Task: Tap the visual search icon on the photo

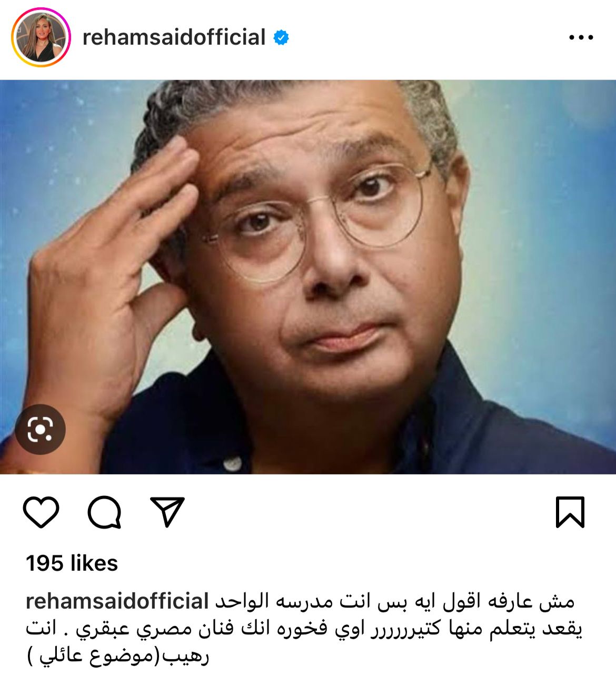Action: click(40, 430)
